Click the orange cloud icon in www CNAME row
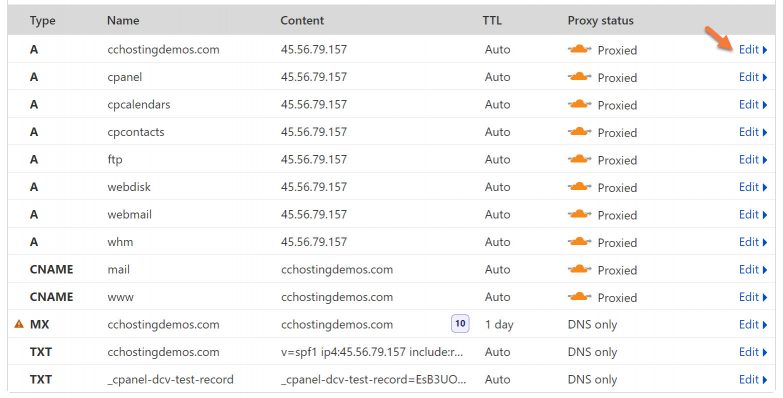This screenshot has width=783, height=398. tap(579, 297)
